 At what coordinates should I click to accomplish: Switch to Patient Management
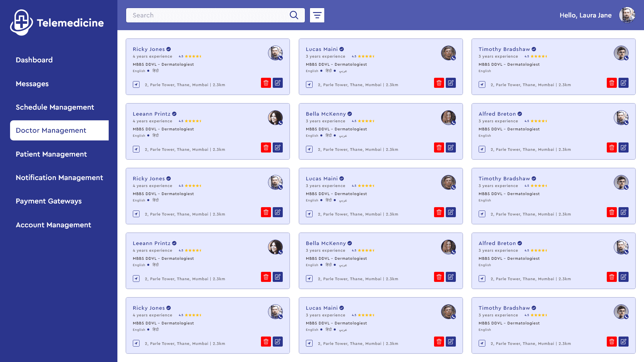coord(51,154)
